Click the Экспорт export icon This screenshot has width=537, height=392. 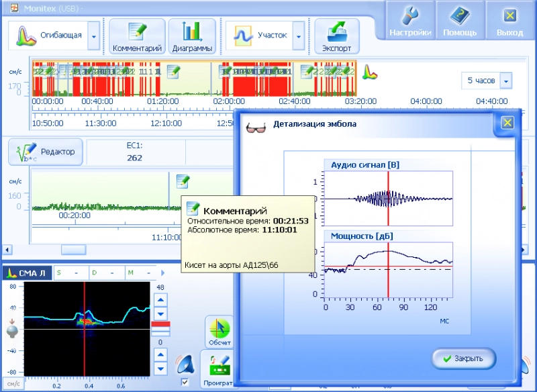[x=336, y=36]
